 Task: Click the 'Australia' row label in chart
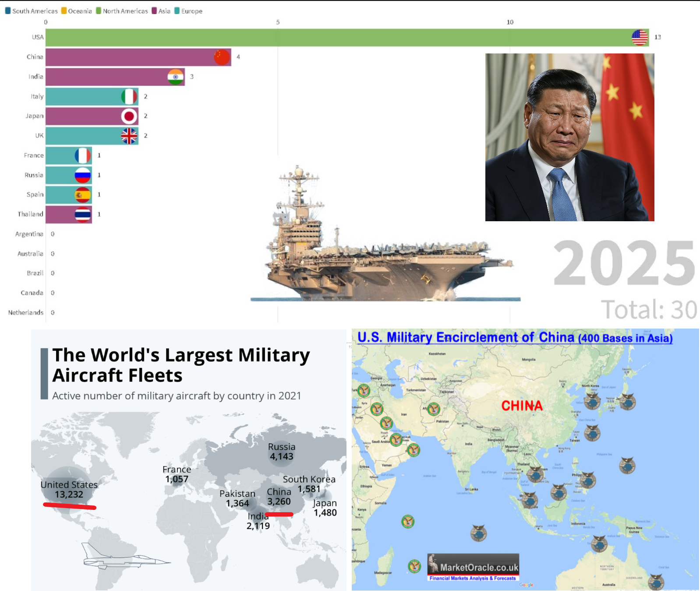31,254
